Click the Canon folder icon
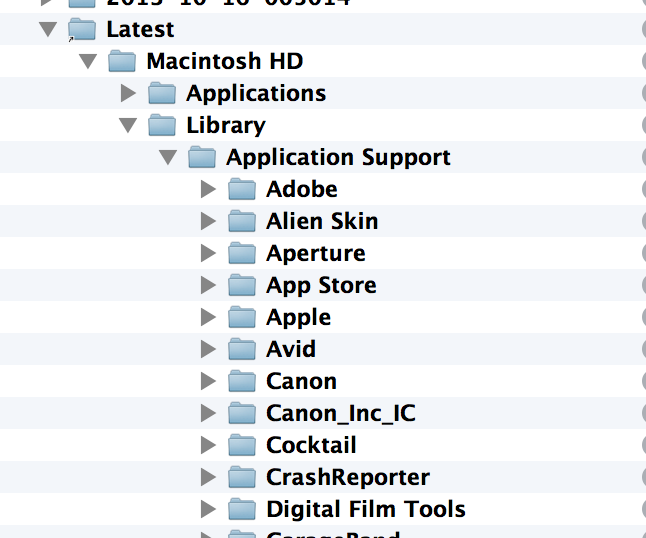The image size is (646, 538). click(x=242, y=381)
